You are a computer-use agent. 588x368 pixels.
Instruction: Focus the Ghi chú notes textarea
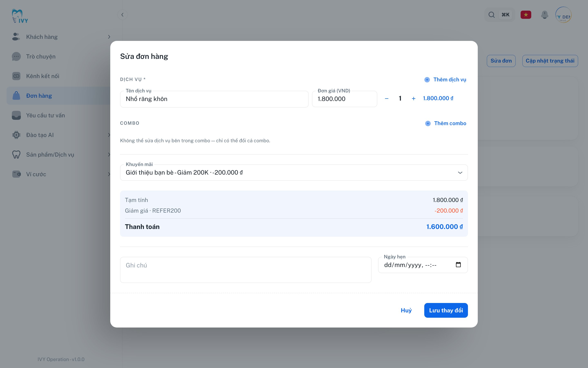245,270
